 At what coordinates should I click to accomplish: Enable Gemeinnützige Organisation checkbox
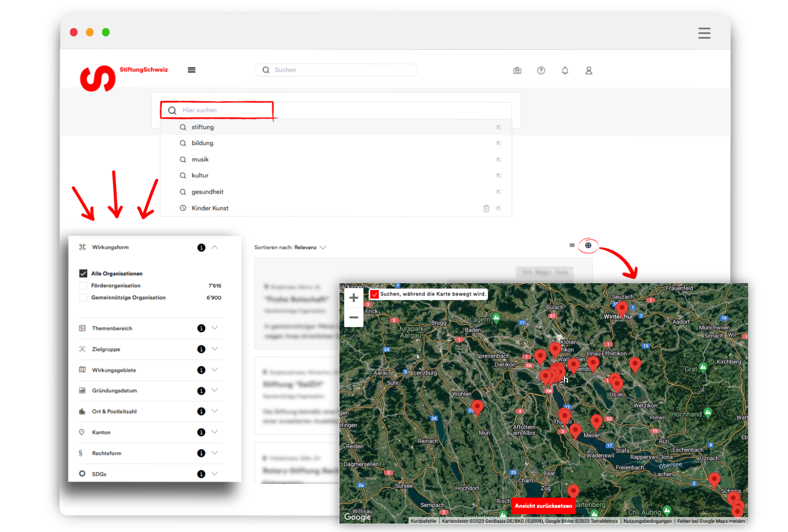click(x=83, y=298)
